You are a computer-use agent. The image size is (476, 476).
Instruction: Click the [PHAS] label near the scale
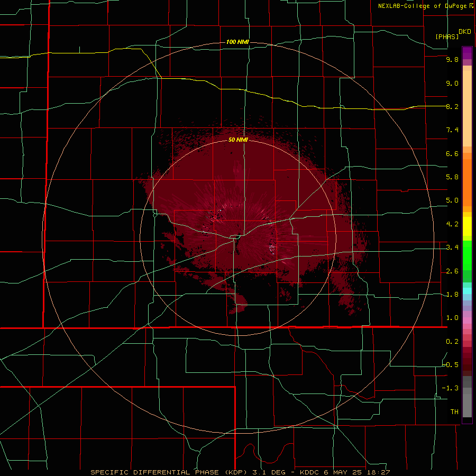coord(447,36)
